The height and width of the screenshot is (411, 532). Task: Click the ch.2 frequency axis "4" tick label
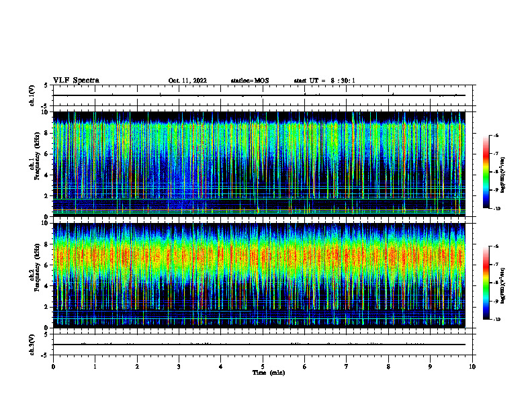(x=46, y=286)
